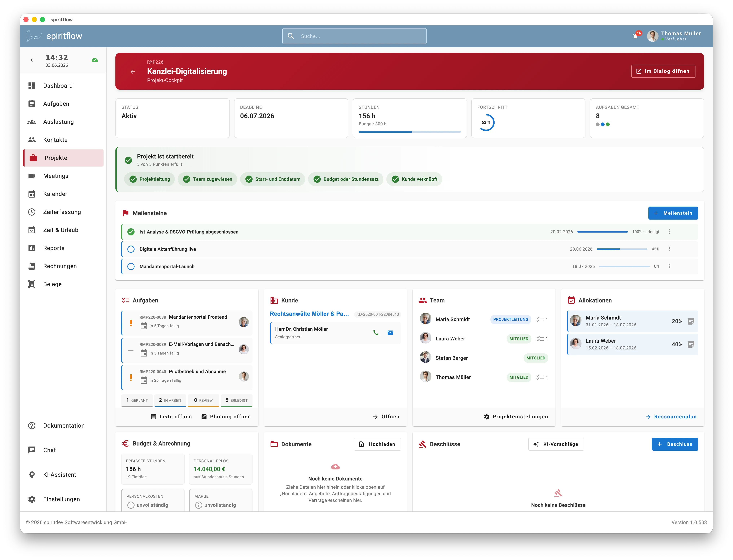This screenshot has height=560, width=733.
Task: Open Aufgaben in the sidebar
Action: (x=63, y=104)
